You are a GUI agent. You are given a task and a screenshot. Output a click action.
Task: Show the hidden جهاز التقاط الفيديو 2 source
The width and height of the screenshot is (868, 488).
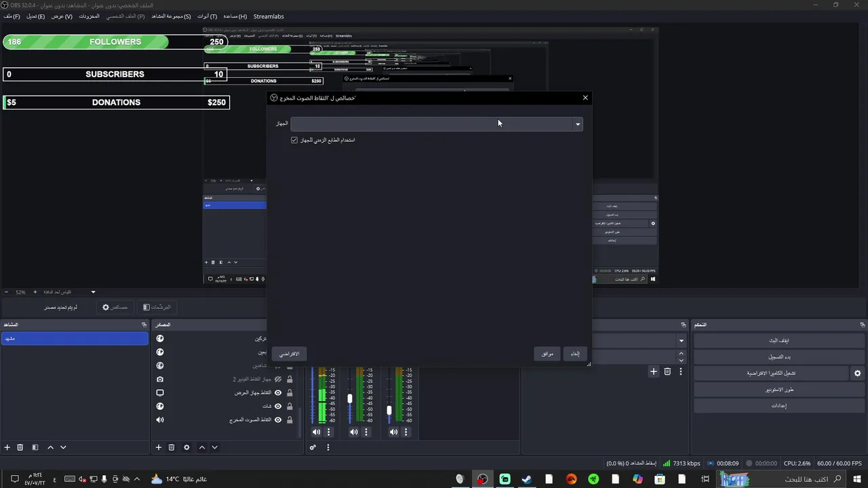278,379
